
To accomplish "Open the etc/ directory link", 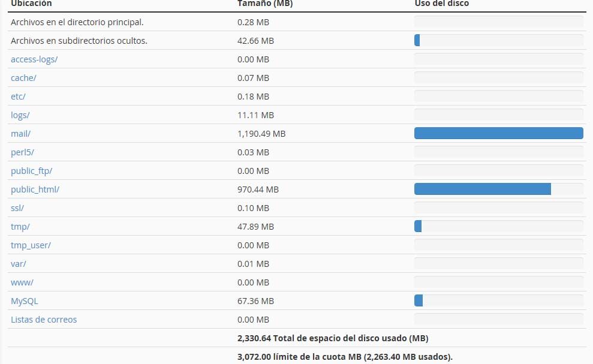I will (18, 97).
